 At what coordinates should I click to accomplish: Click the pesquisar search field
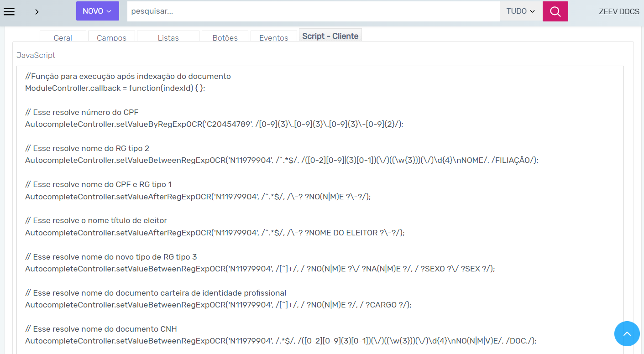click(x=313, y=11)
